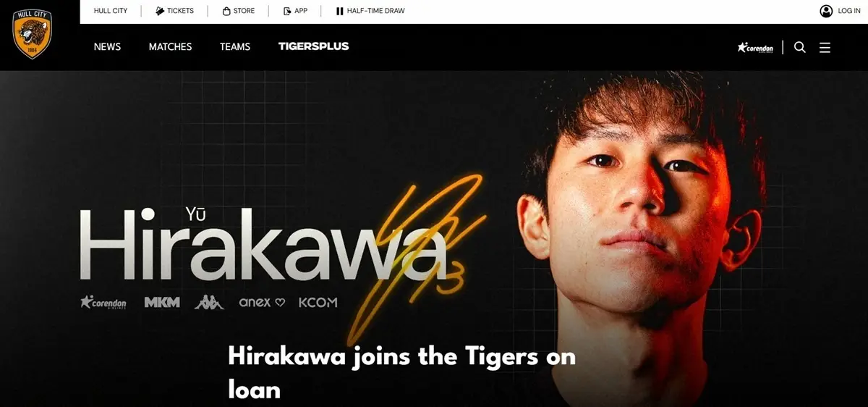Click the KCOM sponsor logo in the banner

click(318, 302)
